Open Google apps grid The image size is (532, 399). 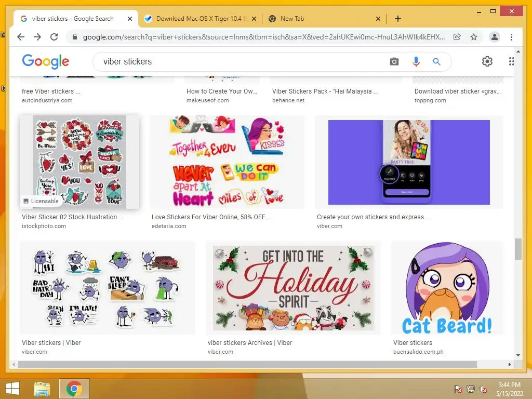point(511,61)
